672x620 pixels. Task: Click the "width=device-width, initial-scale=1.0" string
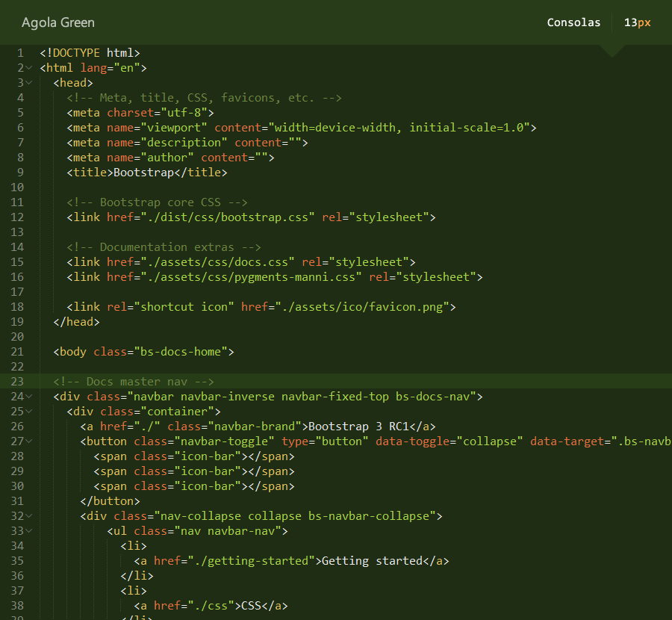point(399,128)
